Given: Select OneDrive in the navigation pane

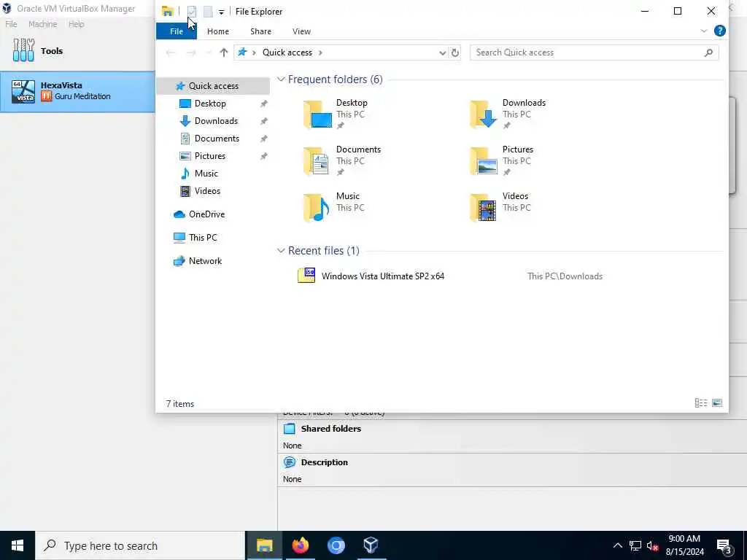Looking at the screenshot, I should pos(206,214).
